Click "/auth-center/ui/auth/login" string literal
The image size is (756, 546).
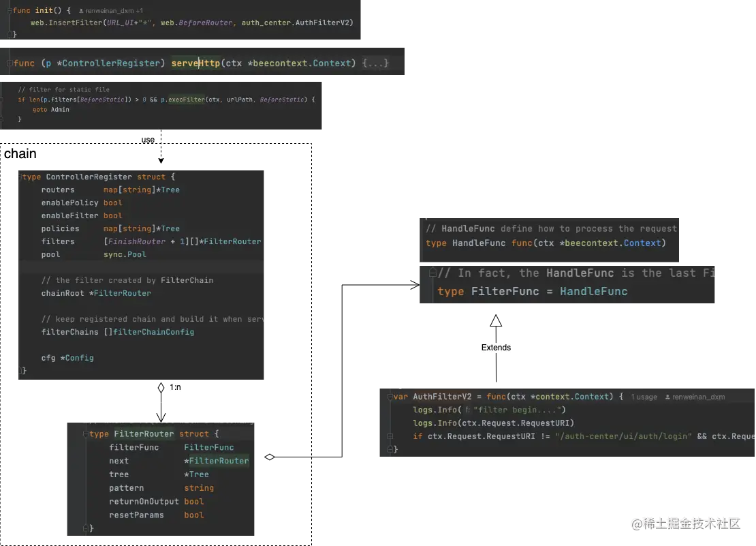623,436
